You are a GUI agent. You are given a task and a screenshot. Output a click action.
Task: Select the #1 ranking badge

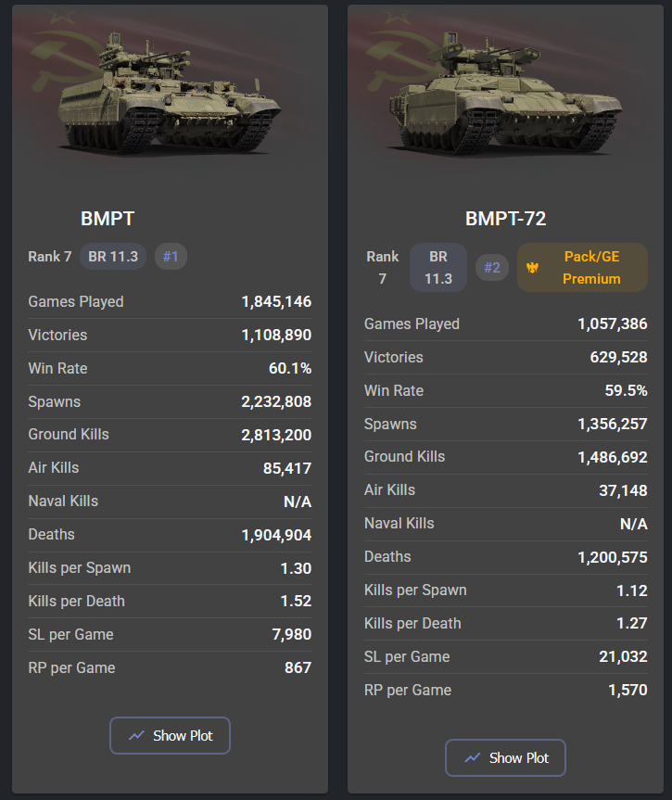[171, 256]
